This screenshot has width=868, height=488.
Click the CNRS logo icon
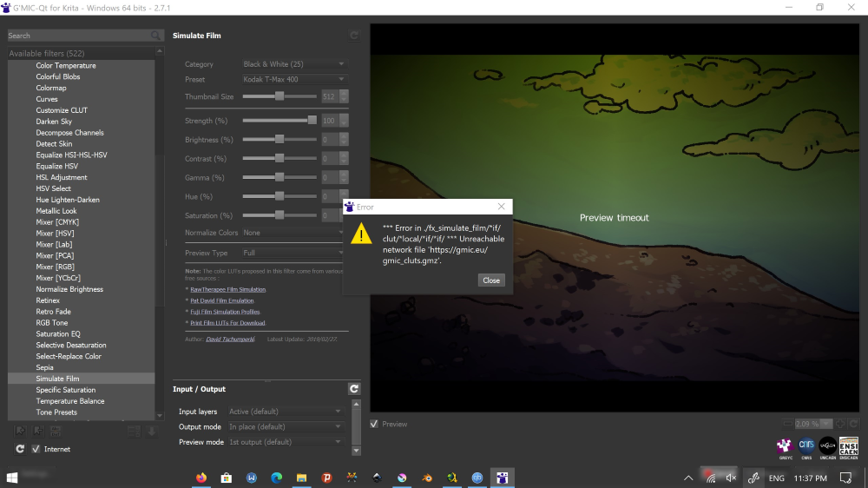coord(806,445)
